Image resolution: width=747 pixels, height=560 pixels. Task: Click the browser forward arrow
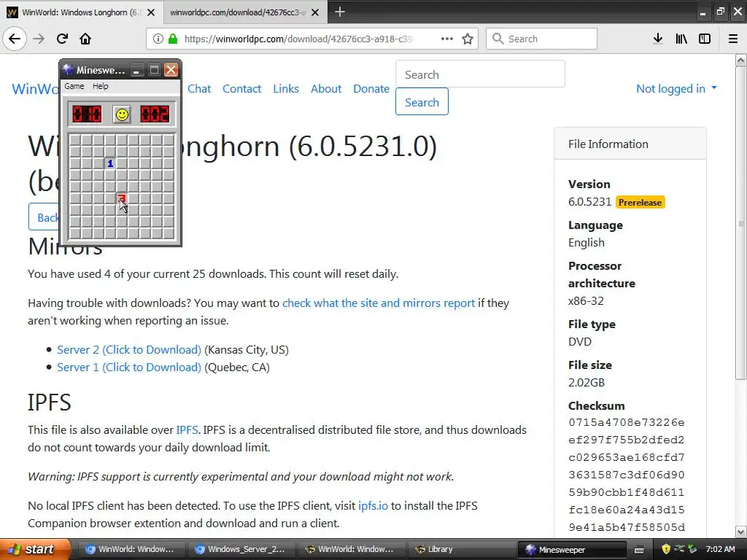39,39
